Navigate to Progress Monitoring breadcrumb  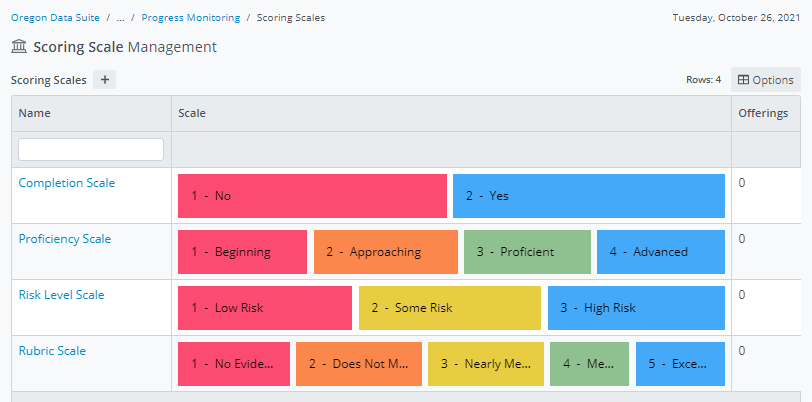190,18
